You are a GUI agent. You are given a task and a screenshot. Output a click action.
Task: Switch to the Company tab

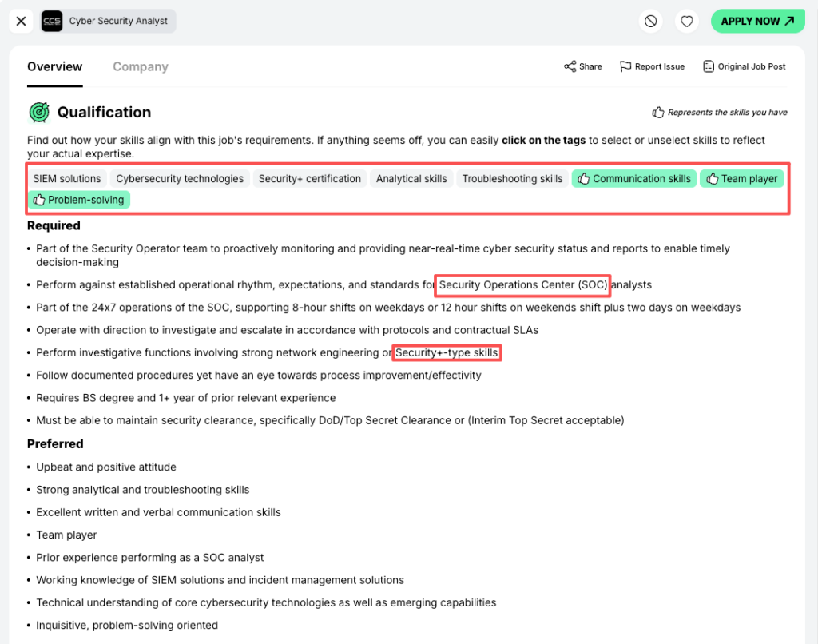coord(141,66)
